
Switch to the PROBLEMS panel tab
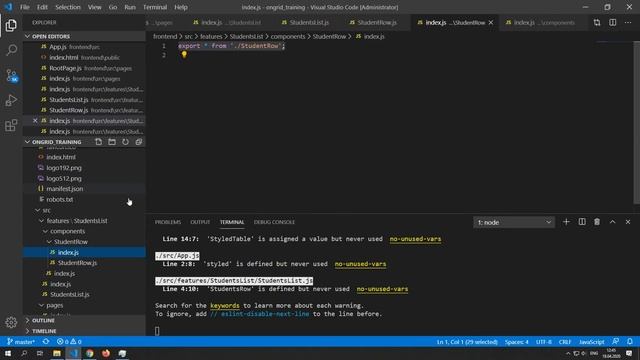(168, 222)
